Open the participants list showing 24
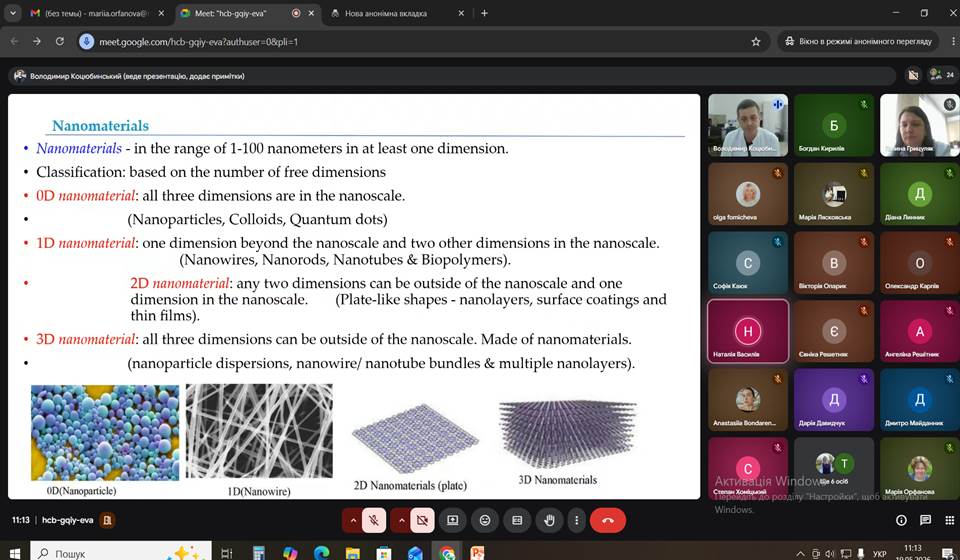The image size is (960, 560). 942,75
